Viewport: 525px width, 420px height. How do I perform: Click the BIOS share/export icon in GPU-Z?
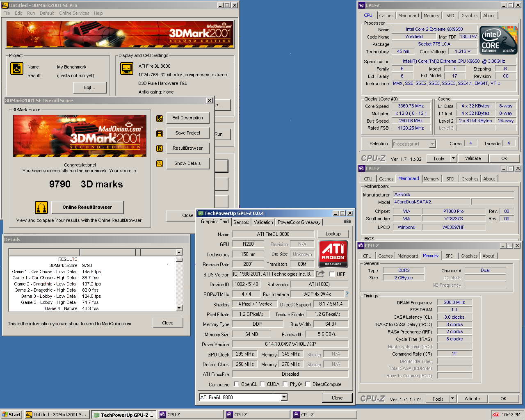pos(320,274)
